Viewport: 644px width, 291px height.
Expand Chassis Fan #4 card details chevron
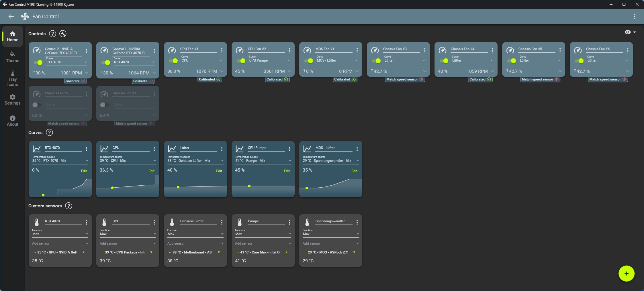point(492,71)
